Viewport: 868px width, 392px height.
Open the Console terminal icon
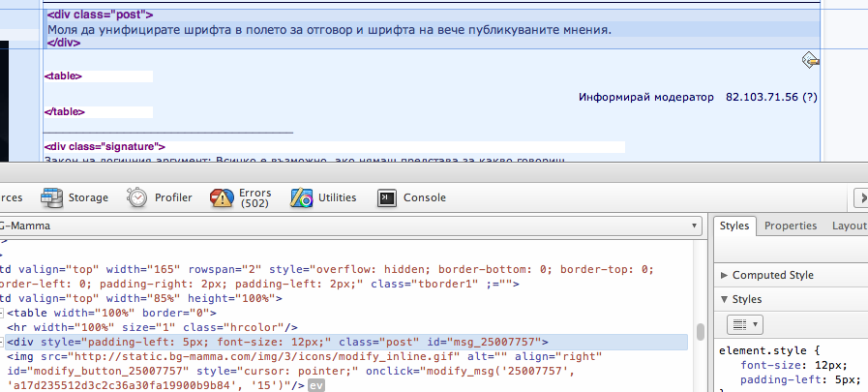[387, 197]
